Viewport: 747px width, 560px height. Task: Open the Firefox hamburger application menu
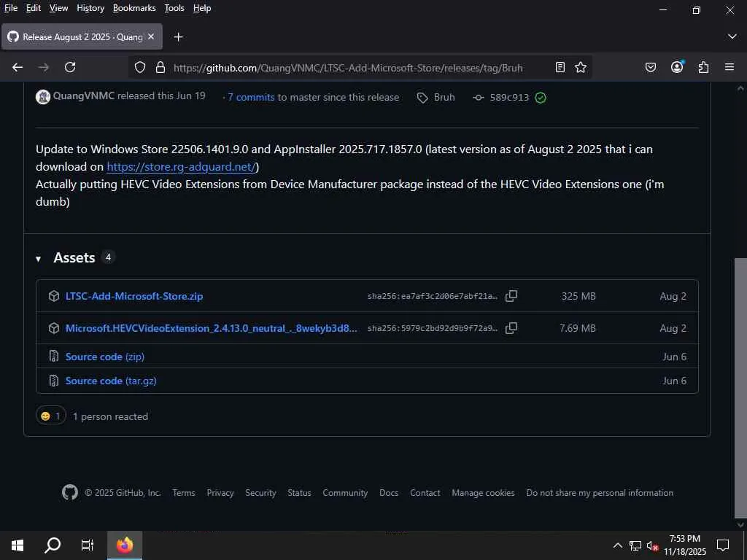729,67
